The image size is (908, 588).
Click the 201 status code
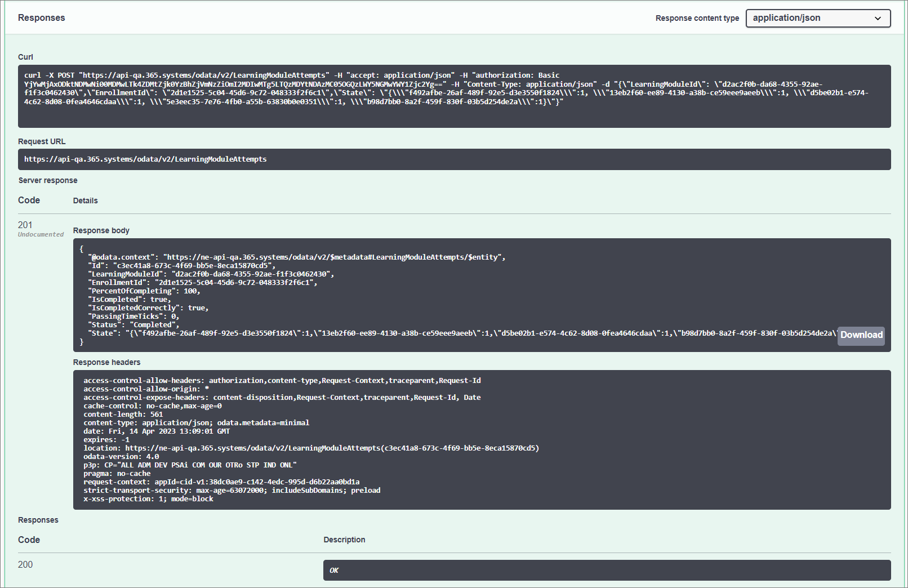tap(25, 225)
